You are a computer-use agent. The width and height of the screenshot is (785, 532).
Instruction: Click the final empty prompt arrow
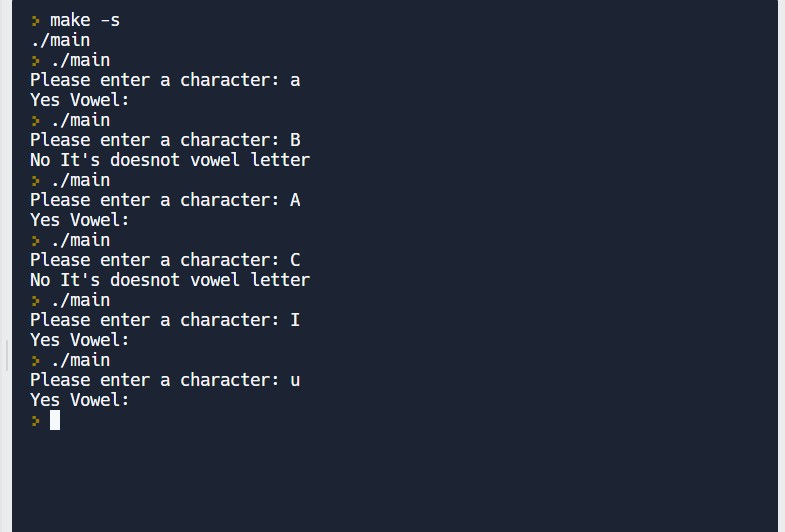(x=36, y=421)
